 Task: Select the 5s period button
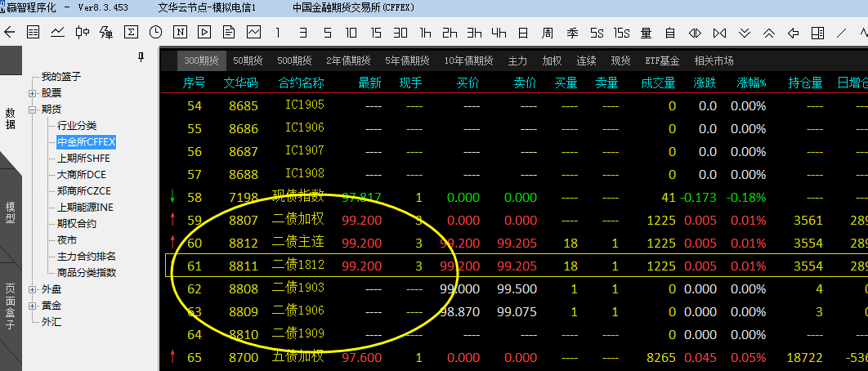tap(597, 33)
